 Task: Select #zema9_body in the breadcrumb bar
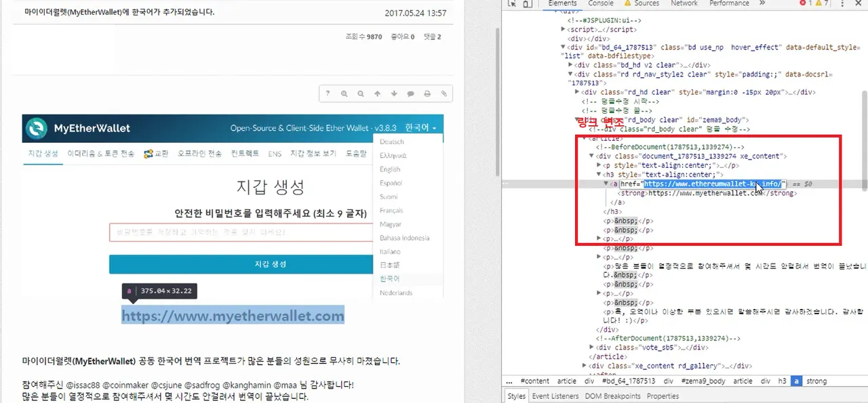pos(702,381)
